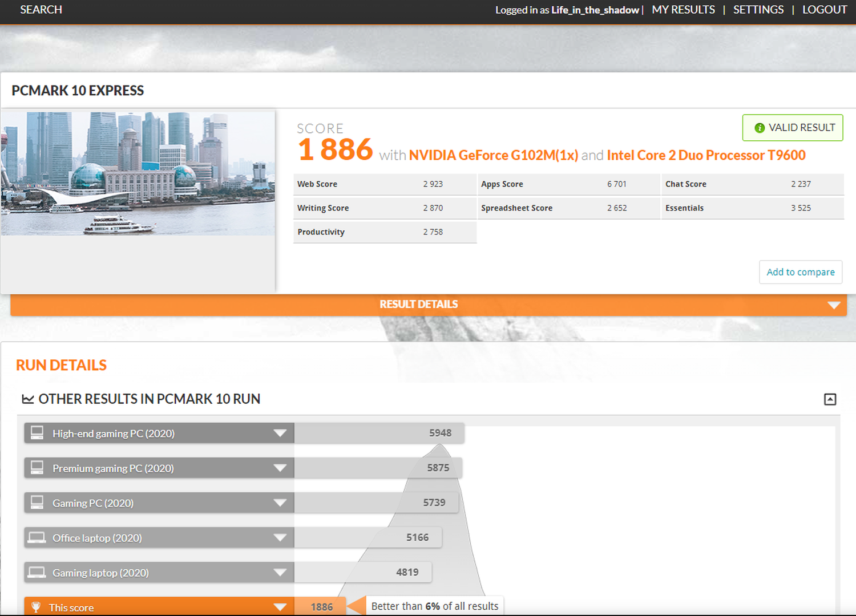Open the SEARCH menu item
Image resolution: width=856 pixels, height=616 pixels.
click(41, 10)
